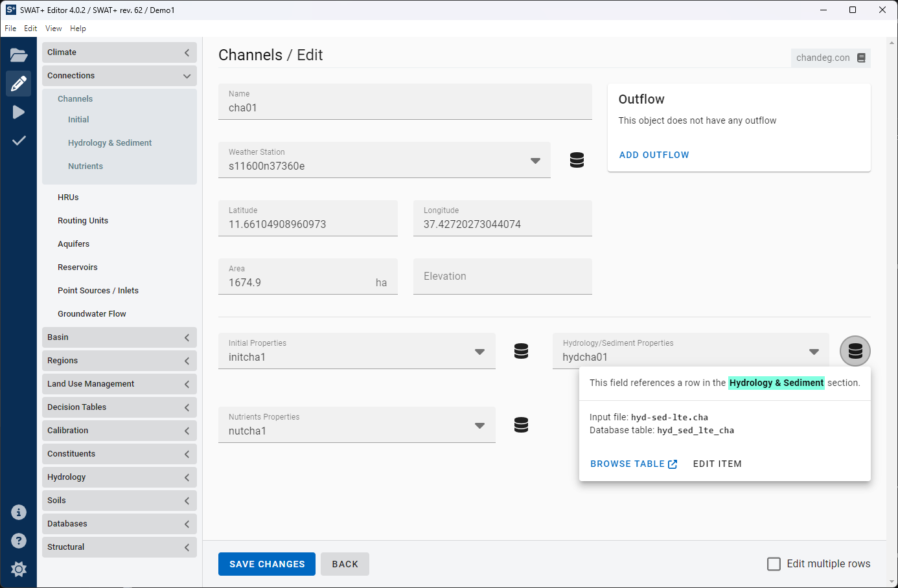Viewport: 898px width, 588px height.
Task: Collapse the Connections section
Action: tap(119, 76)
